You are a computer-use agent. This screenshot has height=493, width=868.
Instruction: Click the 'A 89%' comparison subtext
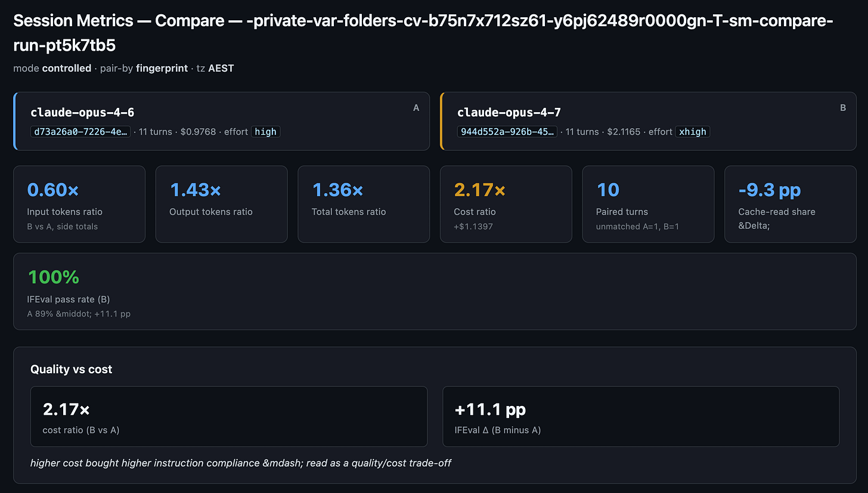[x=79, y=314]
